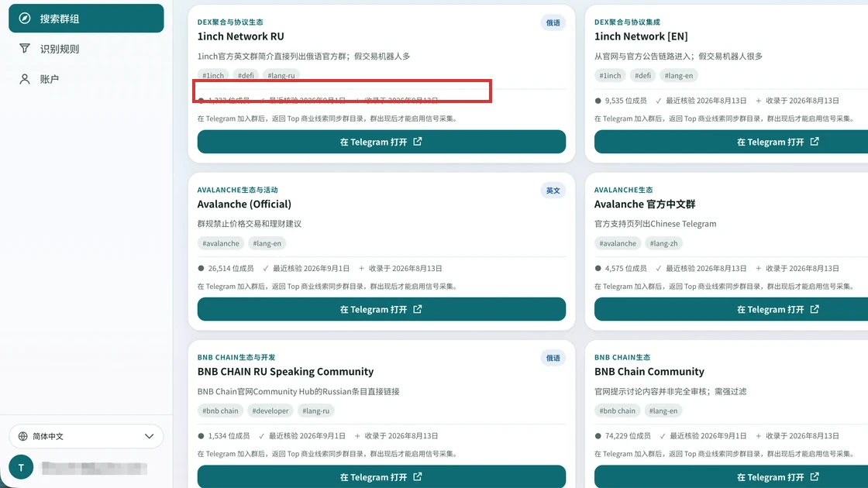Click external-link icon on Avalanche (Official) button
This screenshot has width=868, height=488.
tap(418, 309)
